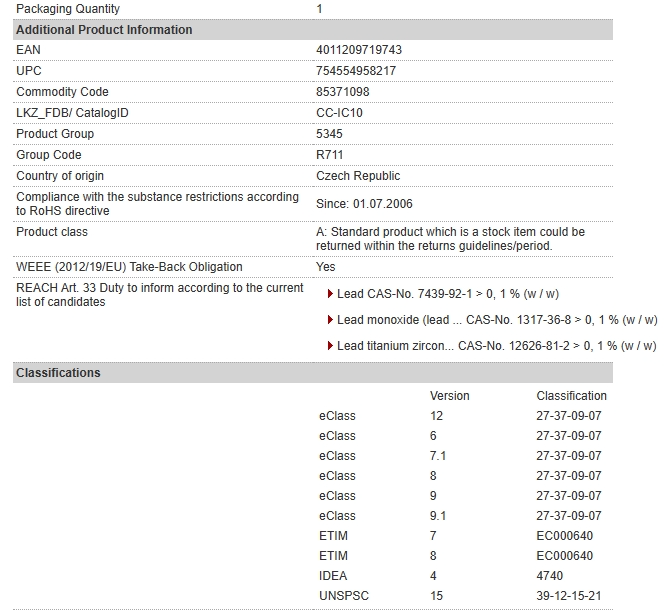Screen dimensions: 664x610
Task: Click the Classification column header
Action: [571, 396]
